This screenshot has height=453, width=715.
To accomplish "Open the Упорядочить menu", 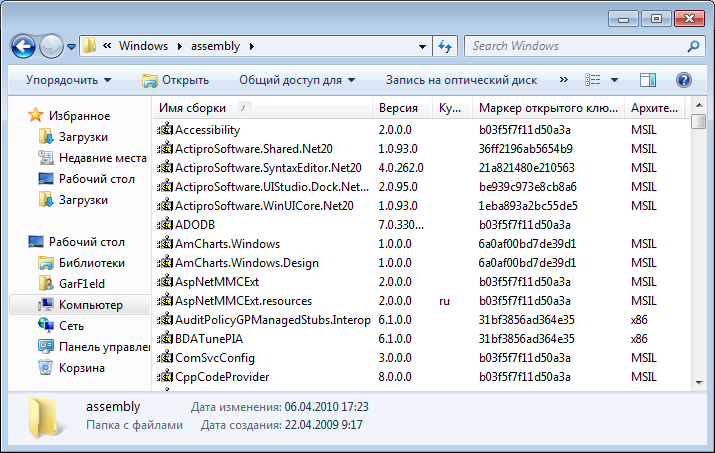I will pyautogui.click(x=68, y=80).
